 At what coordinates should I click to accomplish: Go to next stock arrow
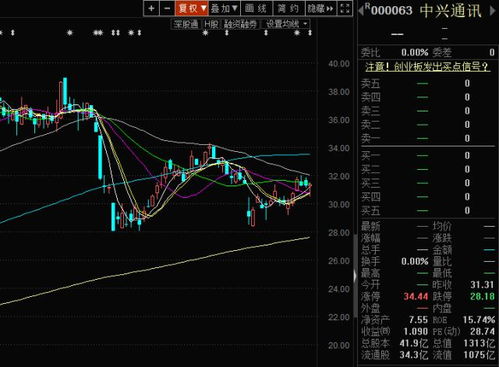tap(492, 11)
